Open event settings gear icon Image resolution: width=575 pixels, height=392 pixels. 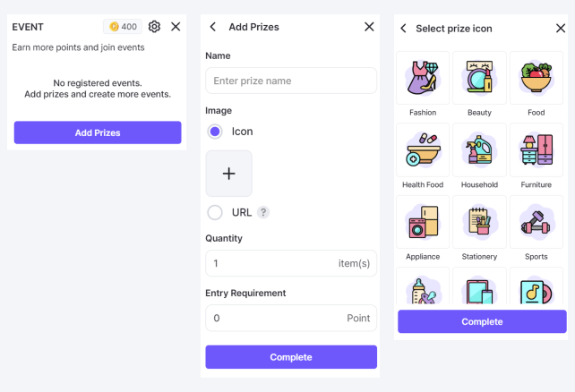tap(154, 27)
